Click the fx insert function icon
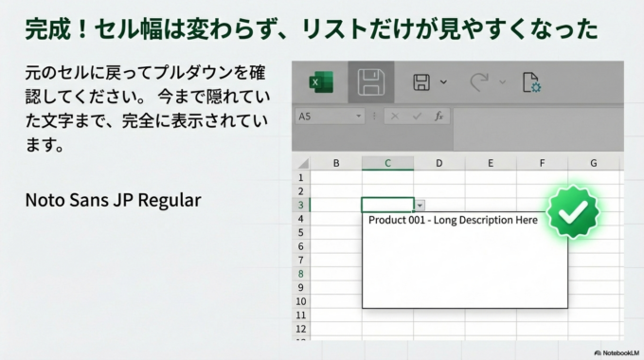 438,117
